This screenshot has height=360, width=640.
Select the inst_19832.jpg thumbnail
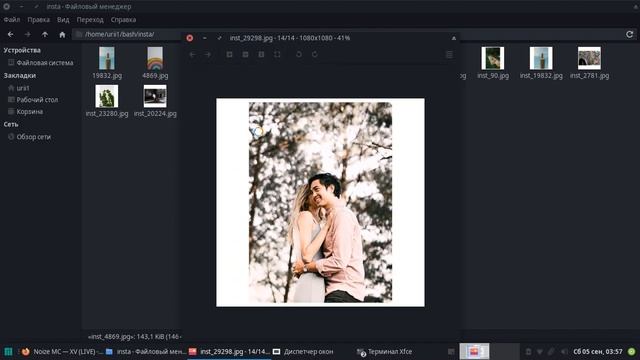tap(541, 58)
